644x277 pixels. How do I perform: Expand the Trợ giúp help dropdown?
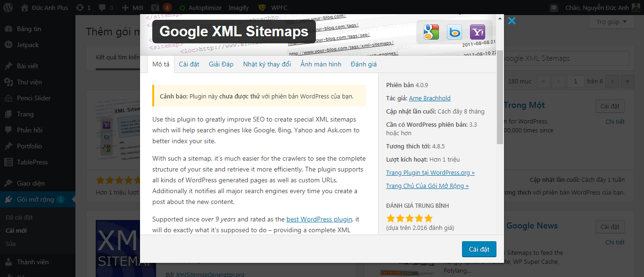pos(611,22)
